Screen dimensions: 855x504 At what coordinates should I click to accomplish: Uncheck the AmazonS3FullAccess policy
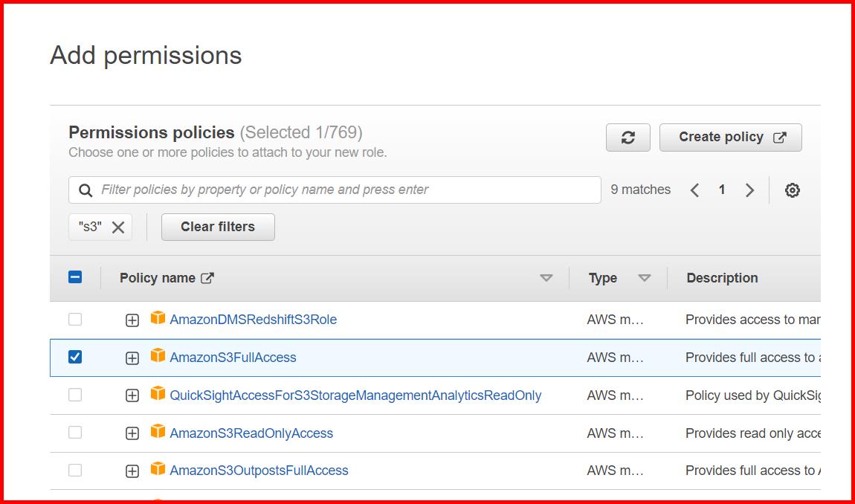[x=74, y=358]
